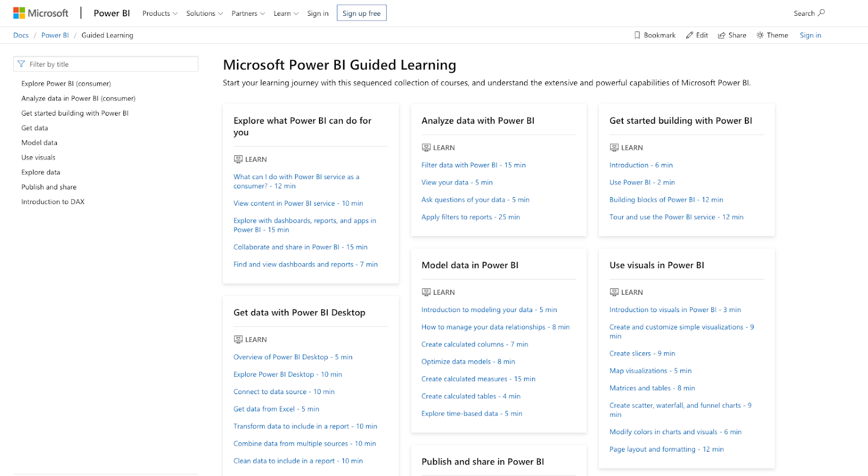Expand the Products dropdown
This screenshot has width=868, height=476.
(160, 14)
